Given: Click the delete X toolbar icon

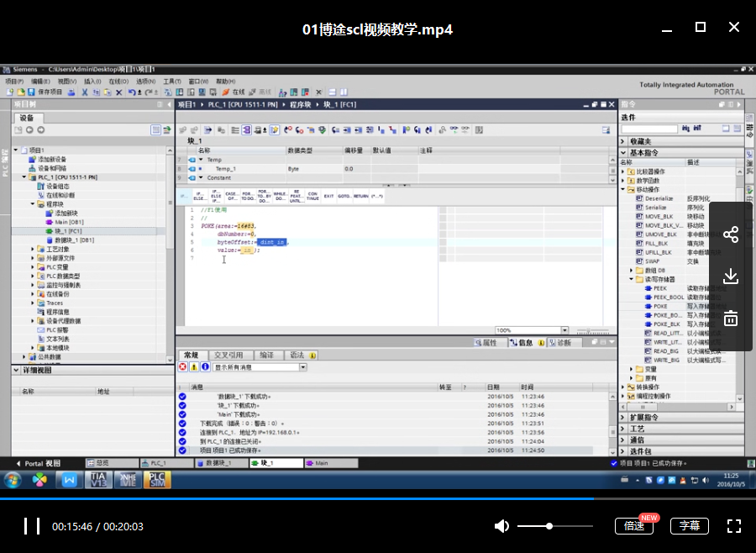Looking at the screenshot, I should (x=118, y=92).
